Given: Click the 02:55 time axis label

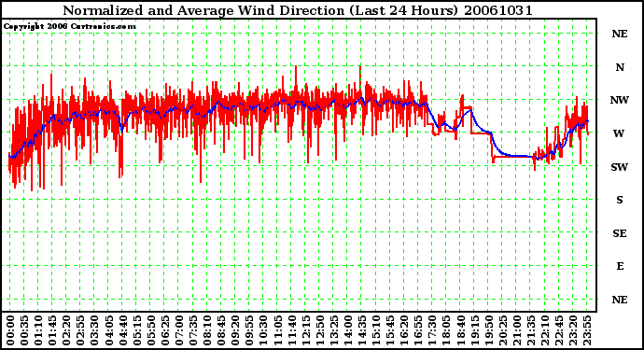Looking at the screenshot, I should pos(80,330).
